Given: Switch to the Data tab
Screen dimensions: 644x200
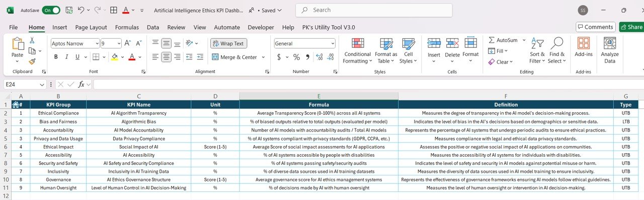Looking at the screenshot, I should coord(153,27).
